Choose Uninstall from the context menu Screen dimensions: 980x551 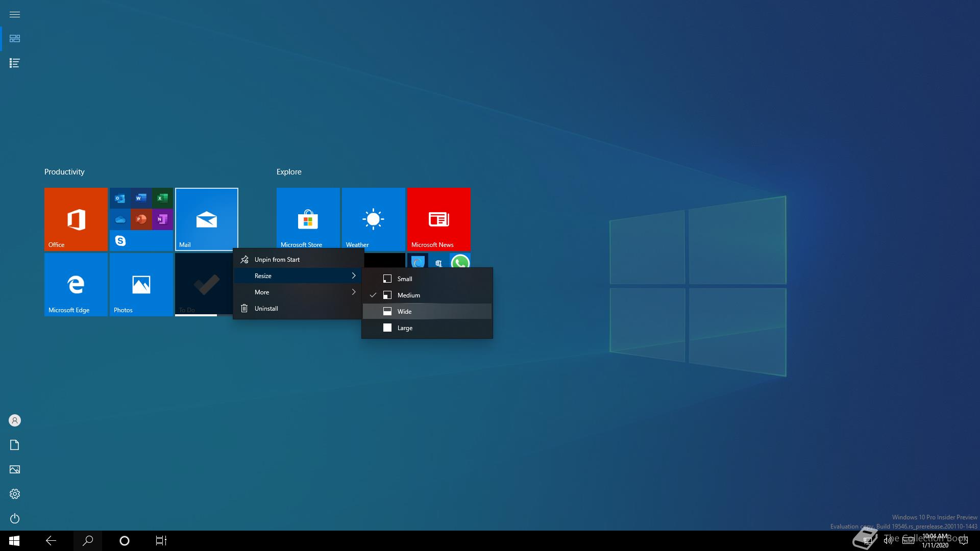(x=298, y=309)
